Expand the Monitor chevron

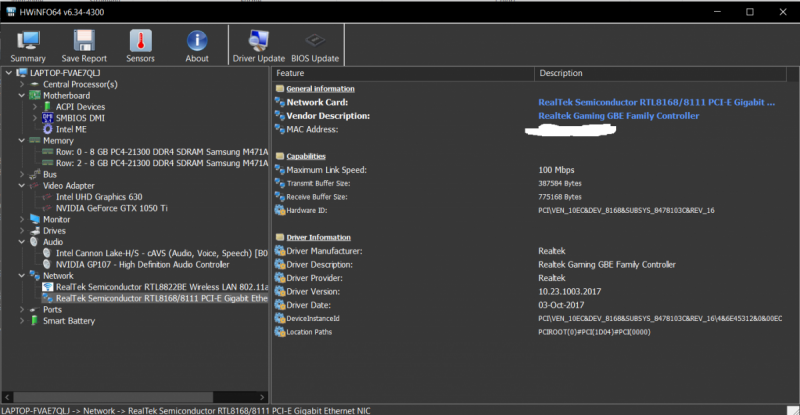(22, 219)
